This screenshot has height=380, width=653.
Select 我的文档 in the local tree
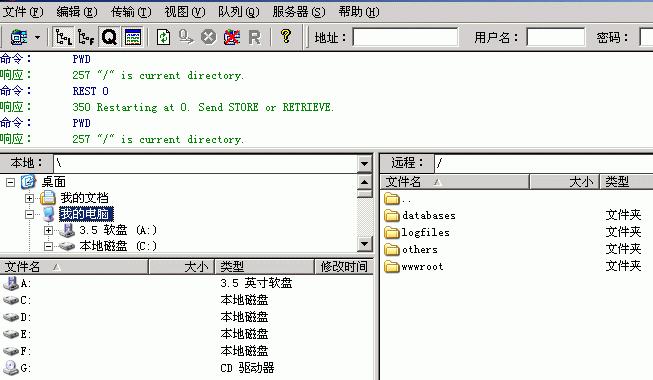[x=84, y=198]
